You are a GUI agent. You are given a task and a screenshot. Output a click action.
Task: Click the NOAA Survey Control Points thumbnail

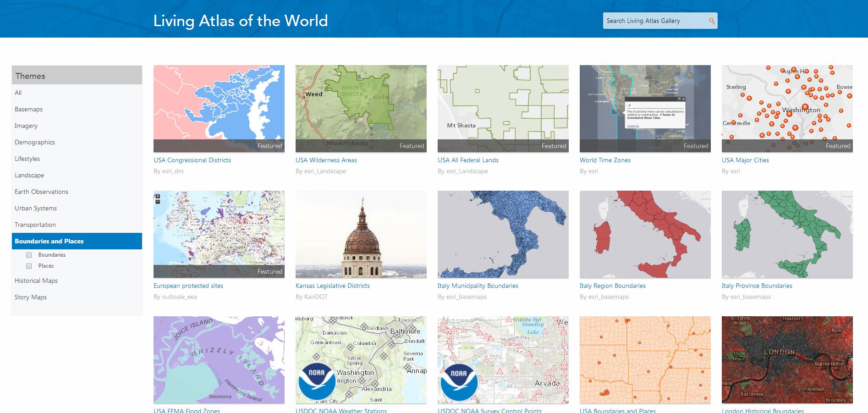(x=503, y=360)
